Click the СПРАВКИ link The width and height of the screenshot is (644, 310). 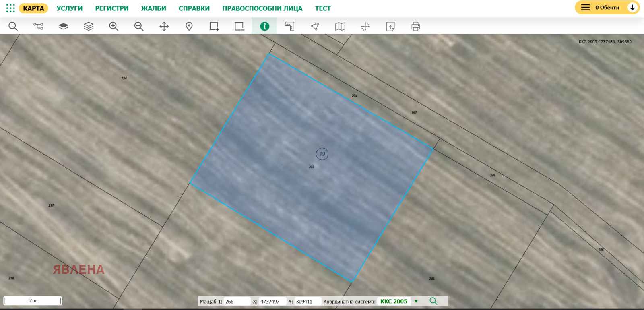pyautogui.click(x=194, y=8)
